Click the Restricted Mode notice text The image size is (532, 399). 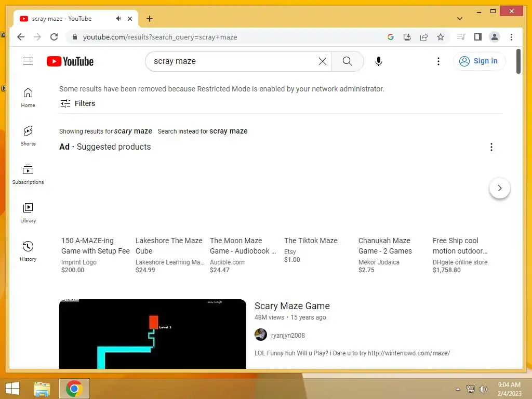221,89
